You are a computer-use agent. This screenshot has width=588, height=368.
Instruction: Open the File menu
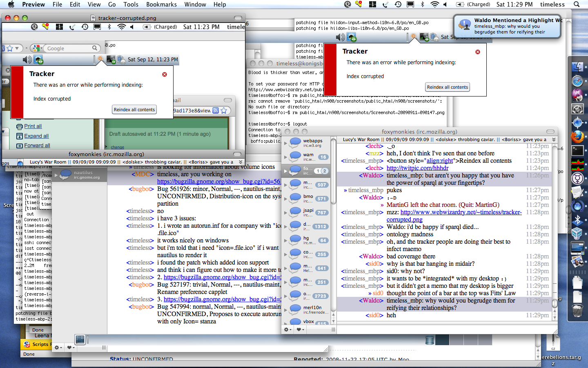pos(58,4)
